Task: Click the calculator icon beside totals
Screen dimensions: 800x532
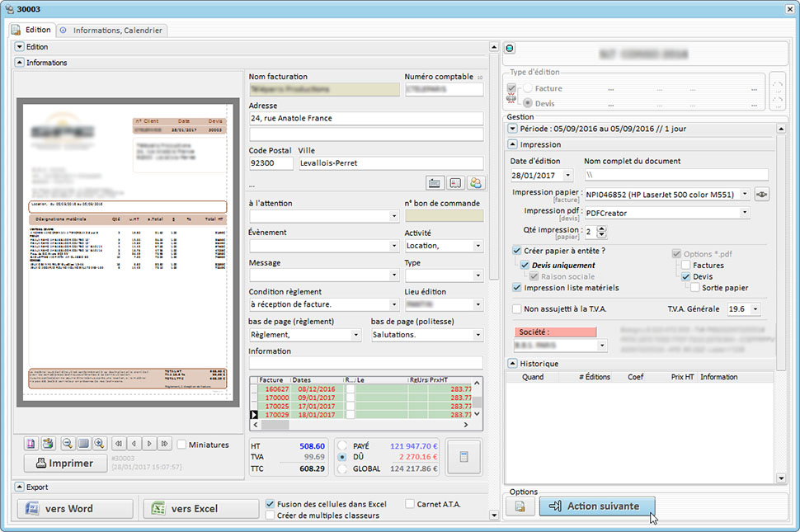Action: click(464, 457)
